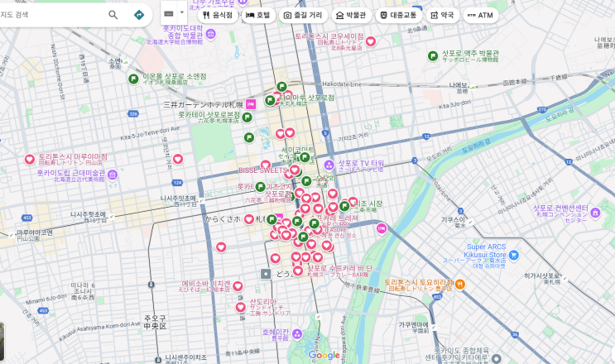
Task: Open the saved heart pin at 토리톤스시 마루야마점
Action: [30, 159]
